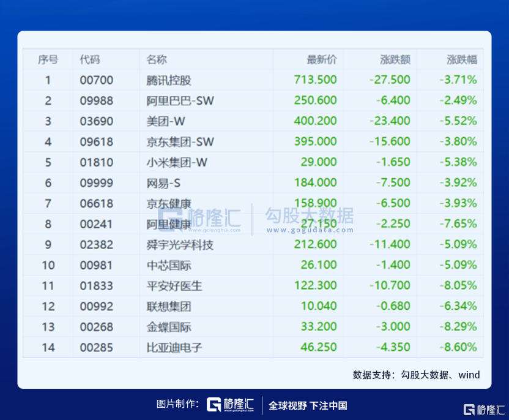Click the 格隆汇 logo beside 图片制作
This screenshot has width=509, height=420.
coord(230,405)
